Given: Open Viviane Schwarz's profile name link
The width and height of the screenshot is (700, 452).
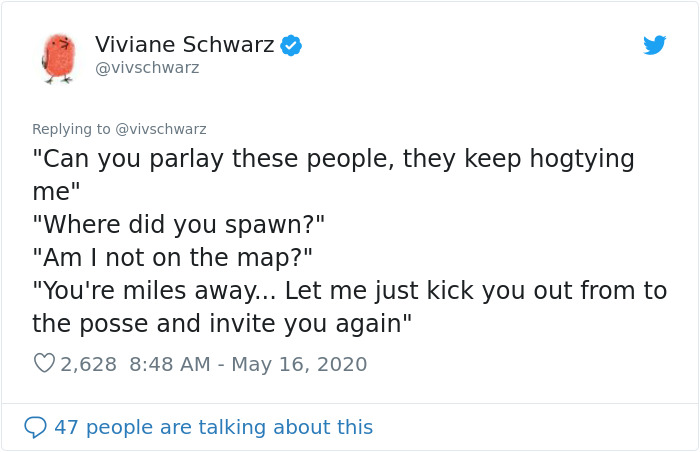Looking at the screenshot, I should 184,45.
